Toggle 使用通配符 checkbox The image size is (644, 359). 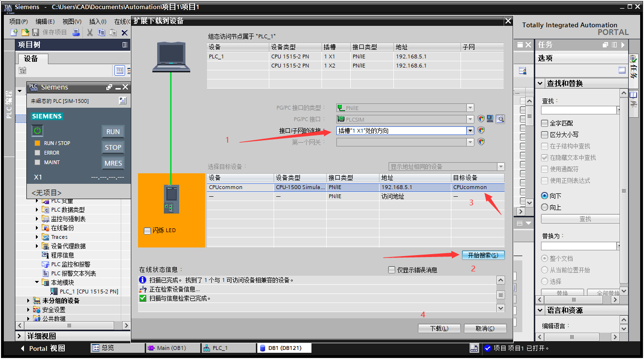pyautogui.click(x=544, y=169)
